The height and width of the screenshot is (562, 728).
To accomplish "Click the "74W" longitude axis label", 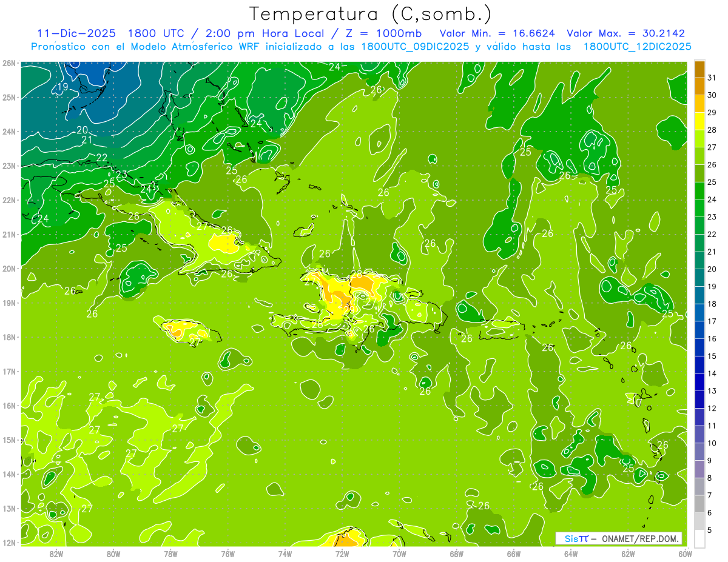I will (x=285, y=554).
